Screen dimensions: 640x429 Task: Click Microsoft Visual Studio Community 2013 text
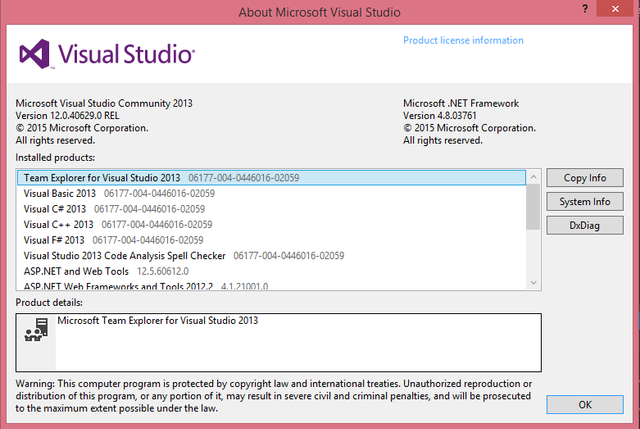click(104, 103)
